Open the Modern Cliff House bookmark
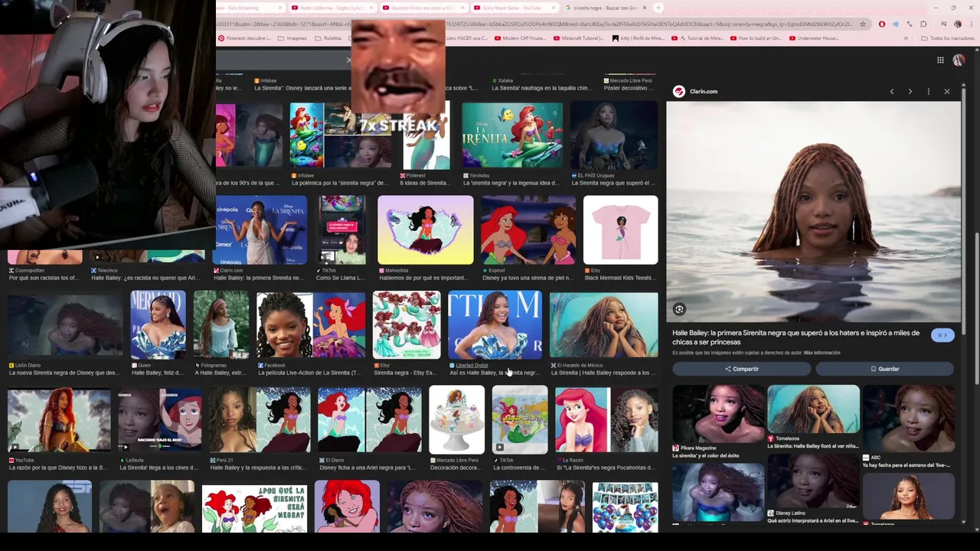This screenshot has height=551, width=980. 521,38
